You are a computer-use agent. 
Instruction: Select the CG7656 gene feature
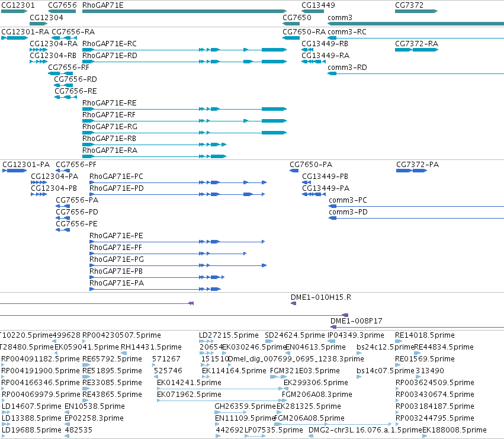(x=62, y=11)
